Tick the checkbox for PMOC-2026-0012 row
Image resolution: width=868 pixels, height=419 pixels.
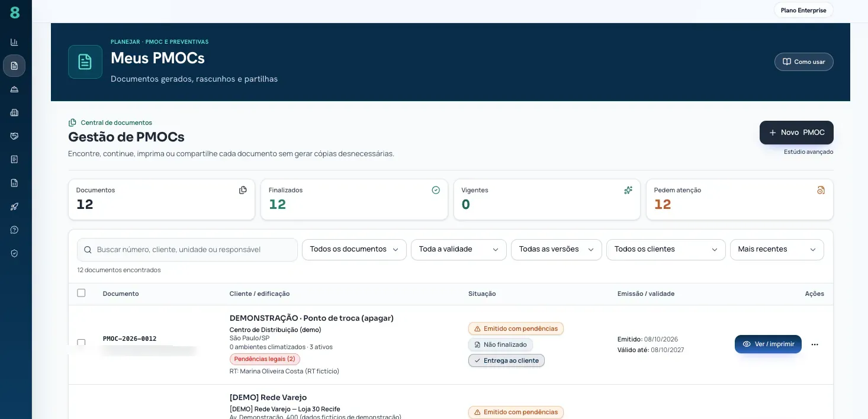point(81,343)
